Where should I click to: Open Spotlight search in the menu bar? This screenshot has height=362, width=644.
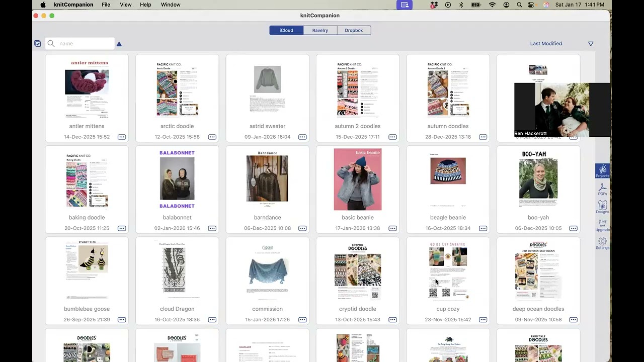click(519, 5)
